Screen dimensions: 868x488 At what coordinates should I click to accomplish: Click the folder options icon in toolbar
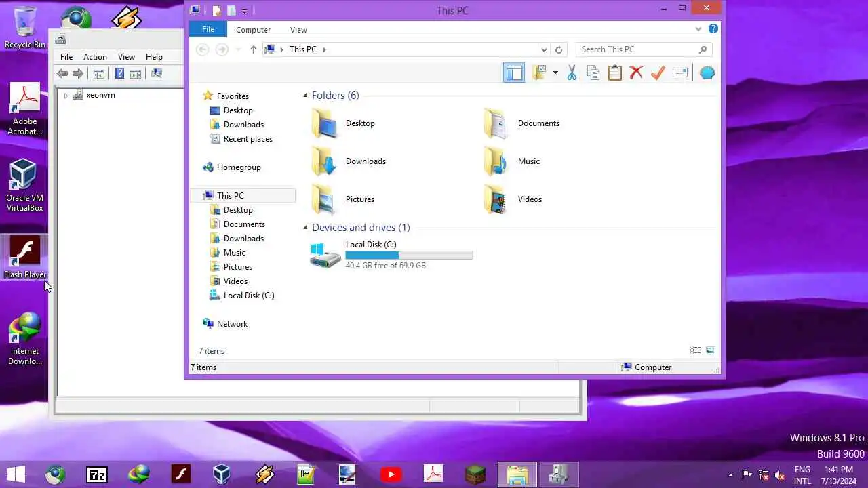pyautogui.click(x=540, y=73)
